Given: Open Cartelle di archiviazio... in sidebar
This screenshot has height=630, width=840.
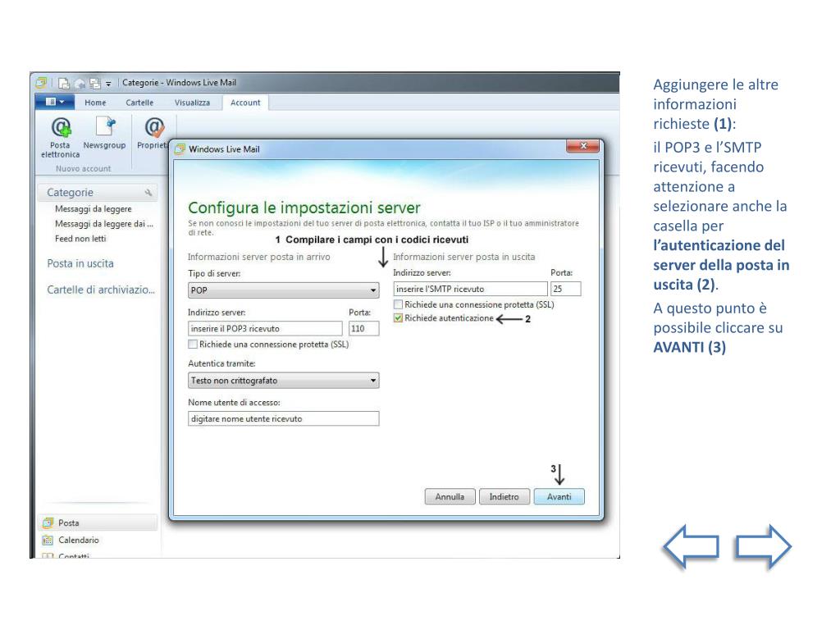Looking at the screenshot, I should [x=101, y=290].
